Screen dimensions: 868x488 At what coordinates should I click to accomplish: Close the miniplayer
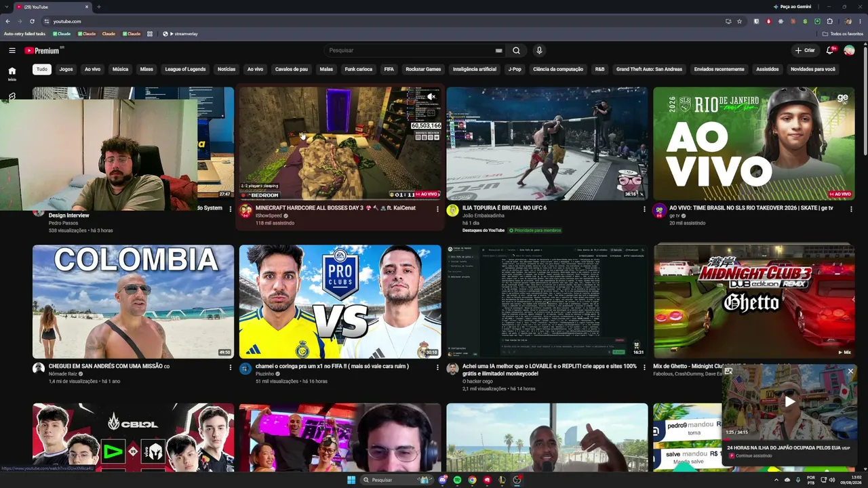click(x=850, y=371)
